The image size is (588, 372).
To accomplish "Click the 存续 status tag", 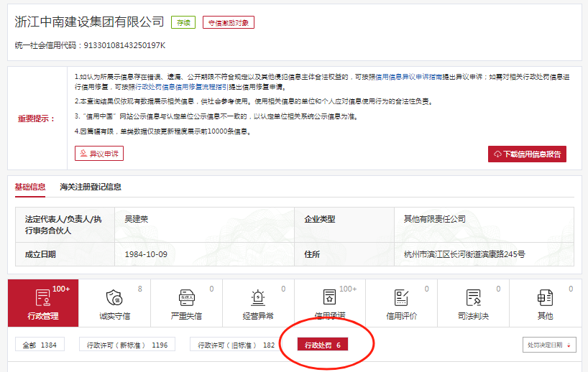I will click(x=183, y=22).
